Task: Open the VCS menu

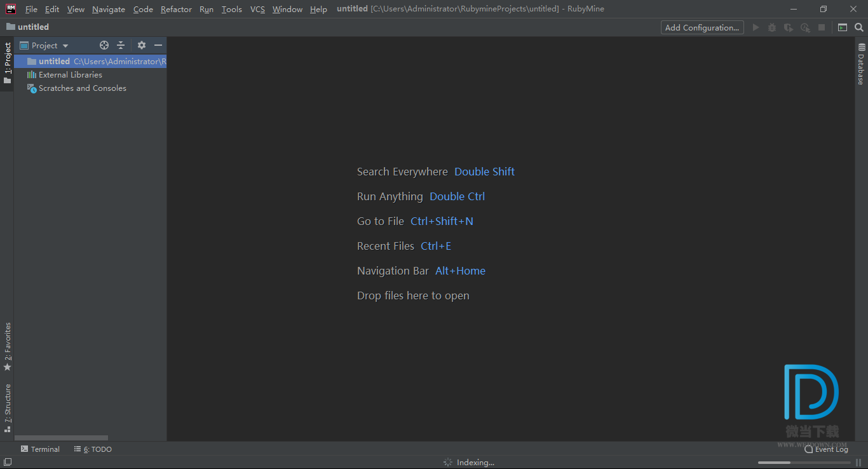Action: (x=257, y=9)
